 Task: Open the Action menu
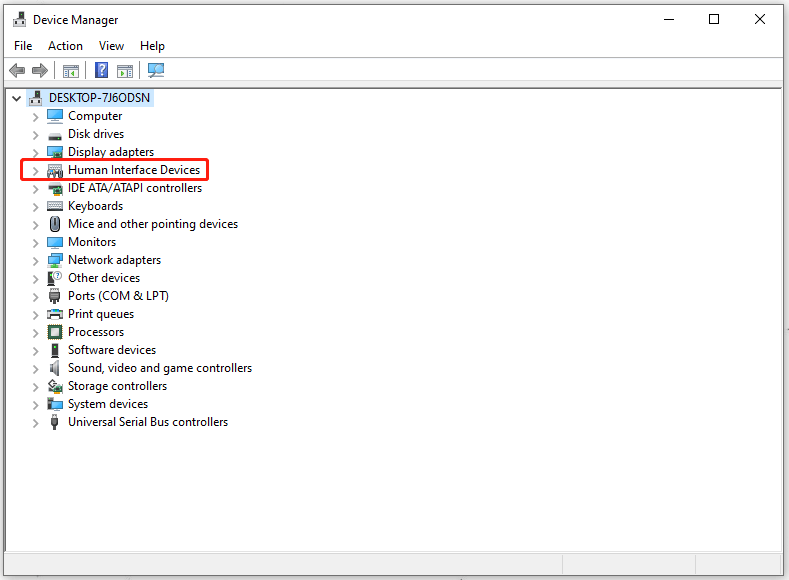(65, 46)
